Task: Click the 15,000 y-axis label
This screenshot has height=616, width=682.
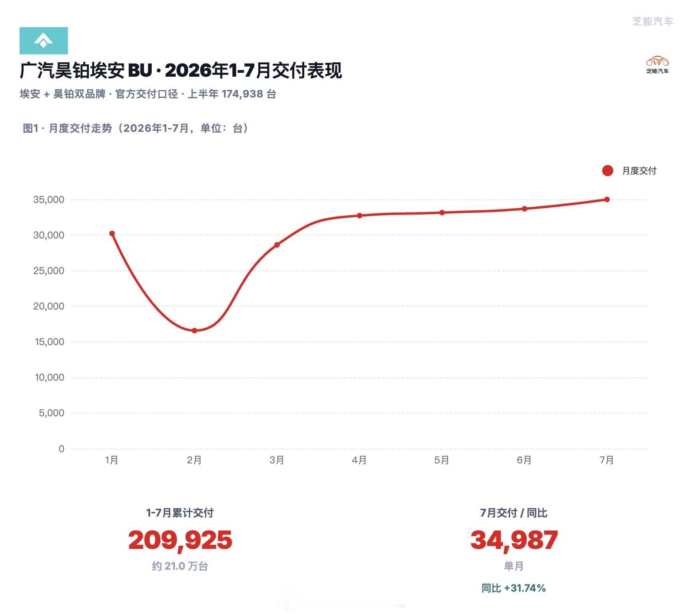Action: coord(50,342)
